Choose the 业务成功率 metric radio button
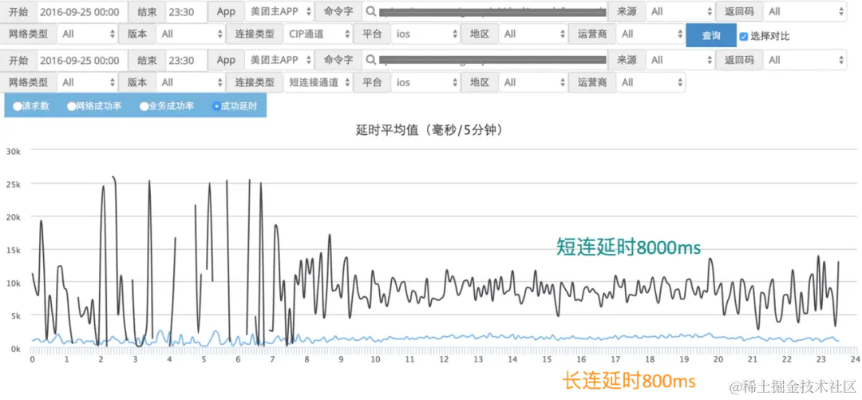Image resolution: width=862 pixels, height=400 pixels. pos(144,105)
